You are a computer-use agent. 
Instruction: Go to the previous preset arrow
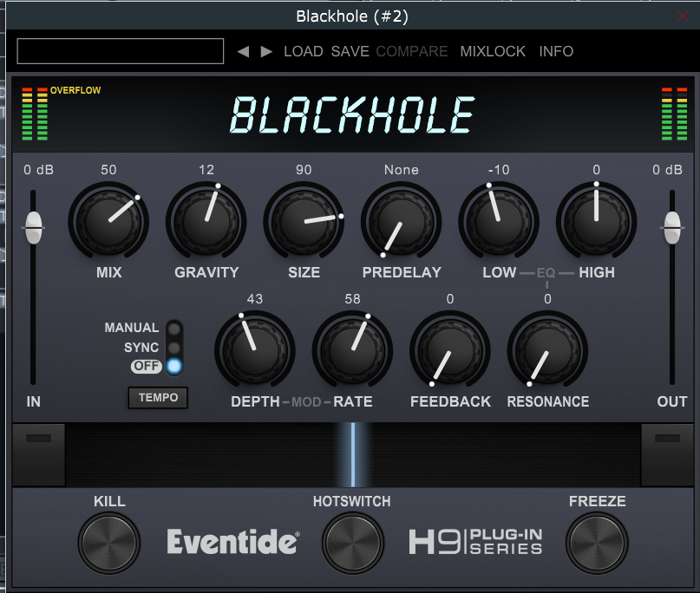pos(243,52)
